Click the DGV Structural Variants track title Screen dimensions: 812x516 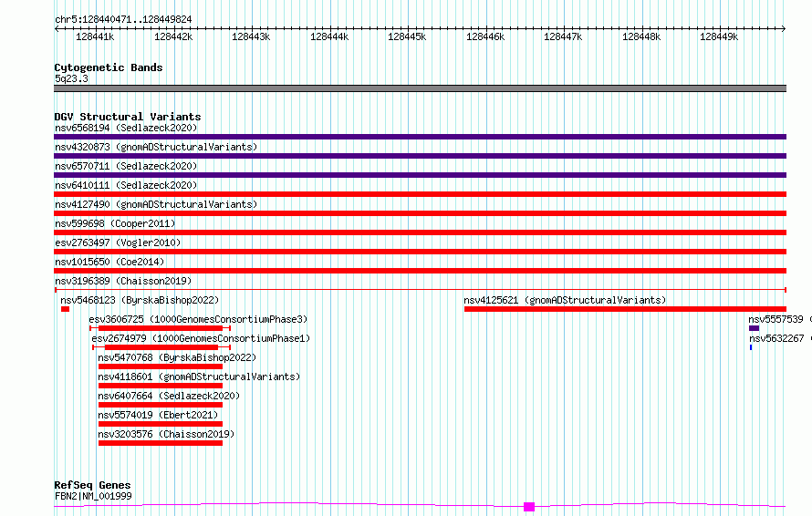pyautogui.click(x=128, y=117)
